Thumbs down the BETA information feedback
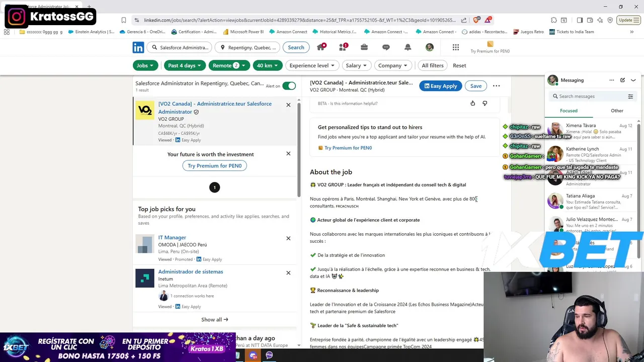The image size is (644, 362). (x=485, y=103)
